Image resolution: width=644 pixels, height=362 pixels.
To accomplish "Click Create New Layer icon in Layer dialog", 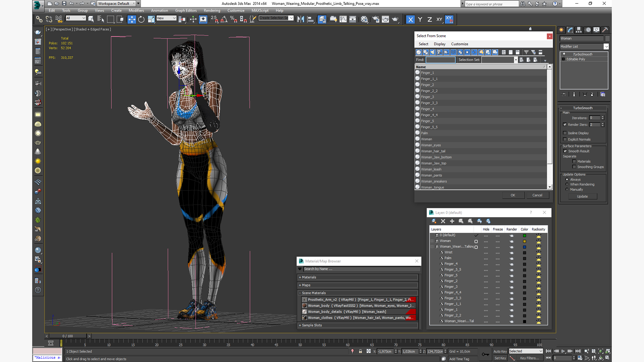I will pyautogui.click(x=434, y=221).
